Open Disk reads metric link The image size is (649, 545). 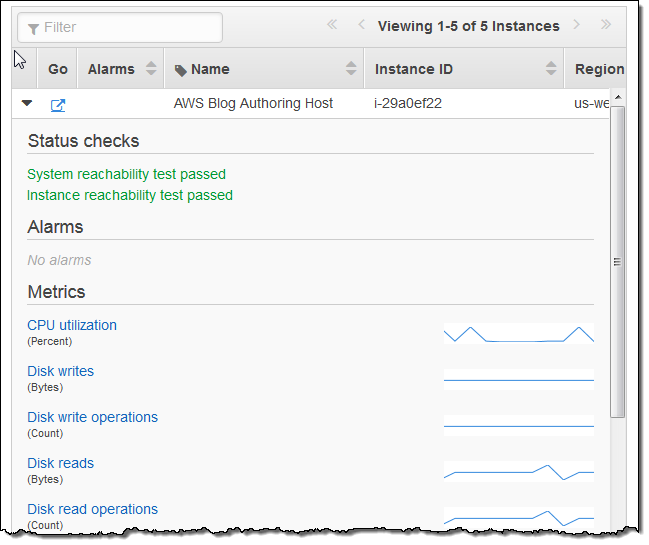60,463
